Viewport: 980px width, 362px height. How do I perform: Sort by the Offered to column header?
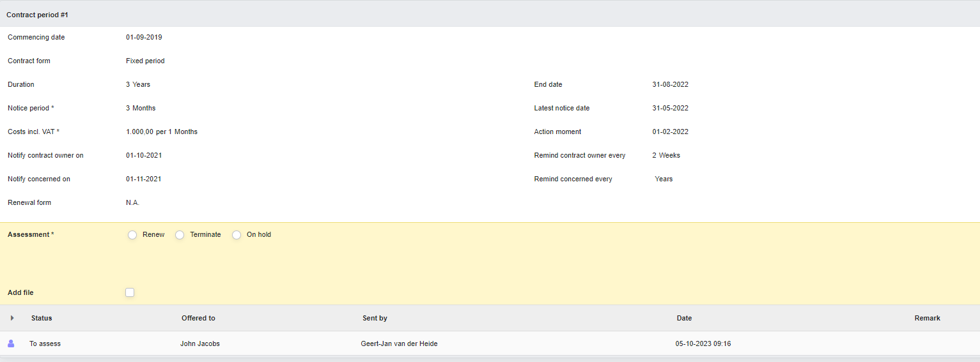click(x=198, y=318)
